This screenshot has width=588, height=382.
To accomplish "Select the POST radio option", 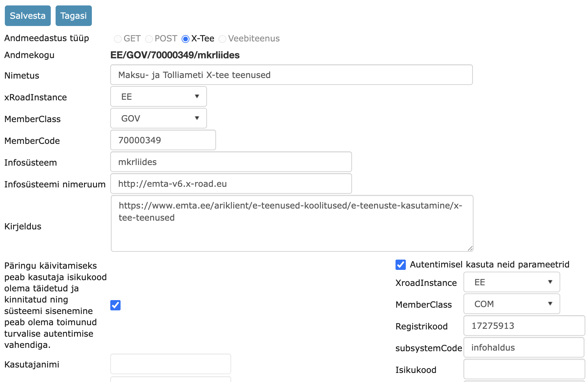I will pos(149,39).
